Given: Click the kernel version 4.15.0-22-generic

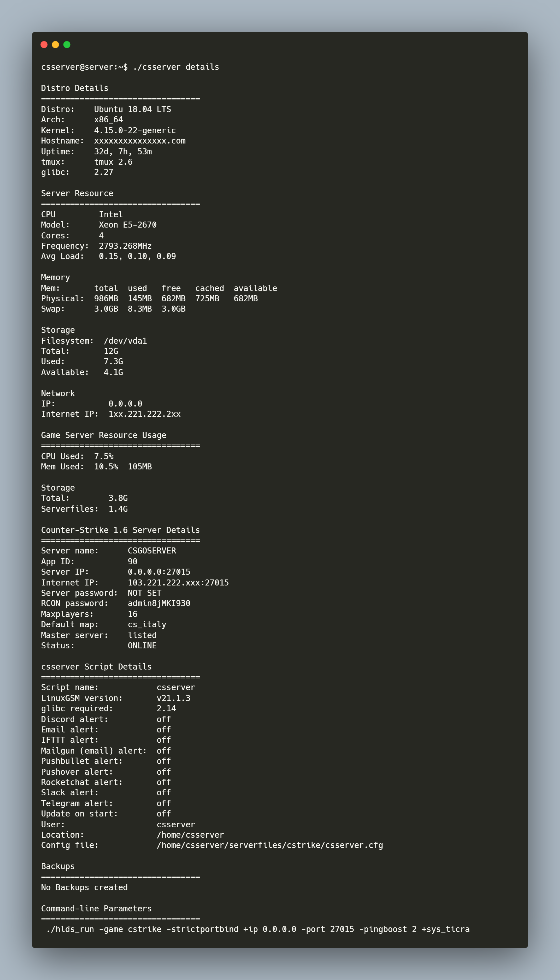Looking at the screenshot, I should [x=135, y=130].
